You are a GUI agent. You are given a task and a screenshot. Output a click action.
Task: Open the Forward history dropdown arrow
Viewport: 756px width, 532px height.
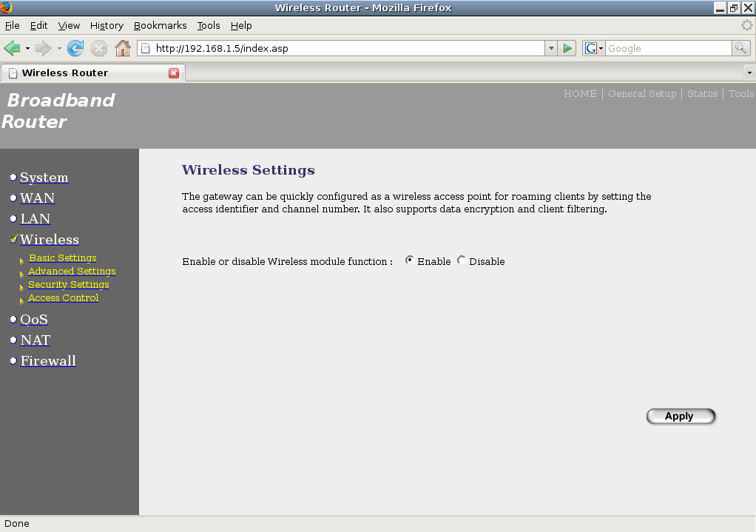pyautogui.click(x=59, y=48)
